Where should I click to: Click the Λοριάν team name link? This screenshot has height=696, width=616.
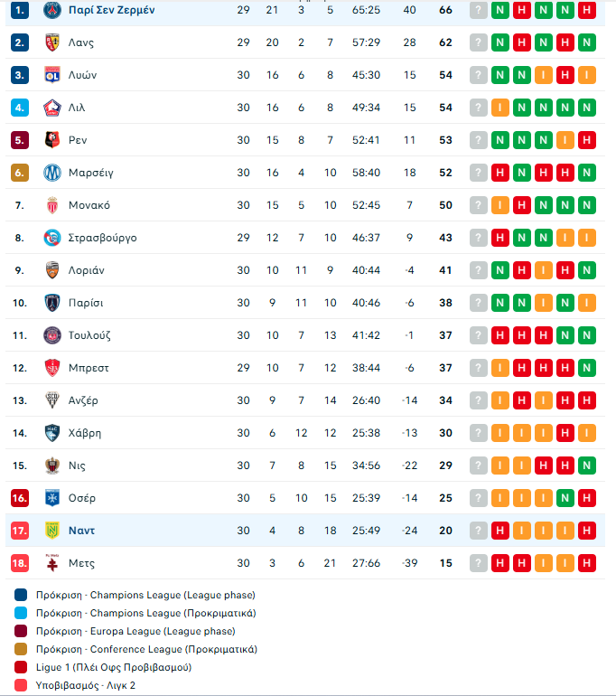(x=87, y=270)
